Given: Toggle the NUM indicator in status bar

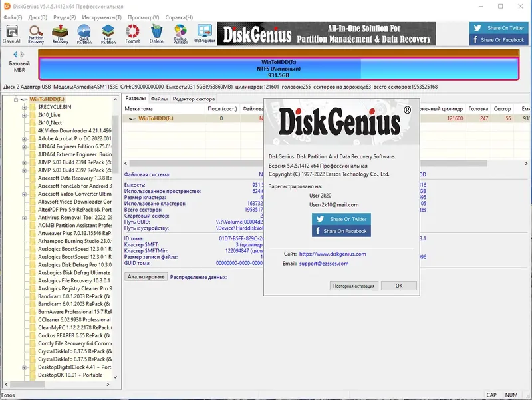Looking at the screenshot, I should tap(512, 394).
